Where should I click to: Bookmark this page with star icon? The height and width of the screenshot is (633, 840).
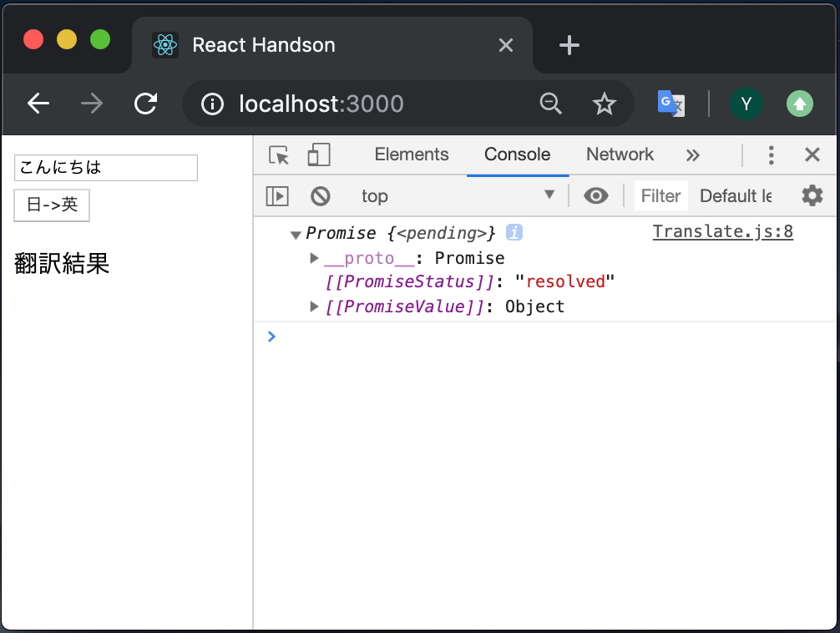[x=605, y=104]
